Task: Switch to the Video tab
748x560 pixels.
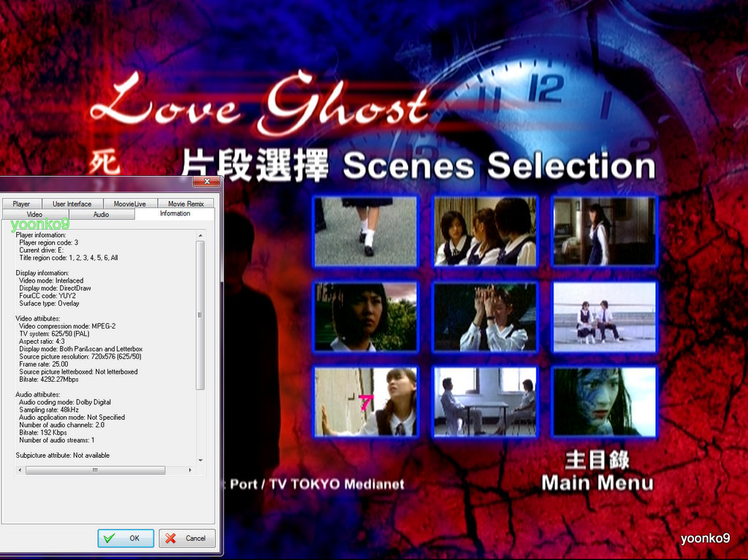Action: 34,214
